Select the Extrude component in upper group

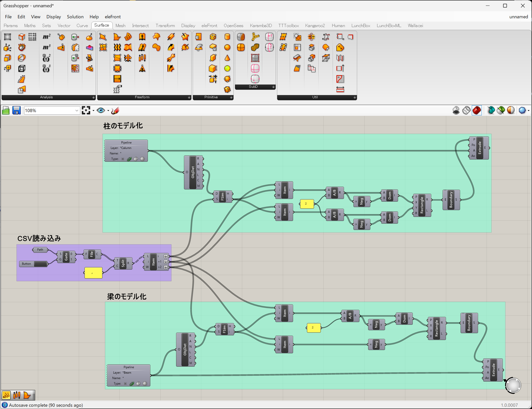click(479, 148)
